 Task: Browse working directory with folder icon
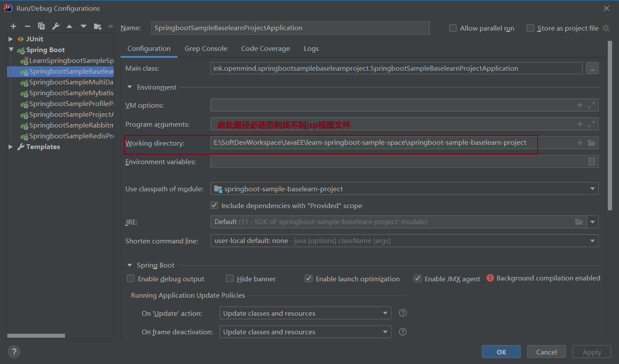coord(591,143)
